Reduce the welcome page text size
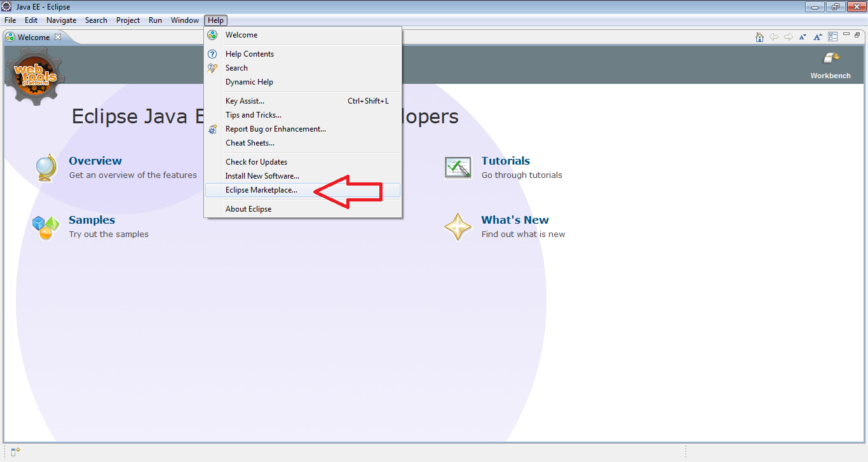 click(803, 37)
